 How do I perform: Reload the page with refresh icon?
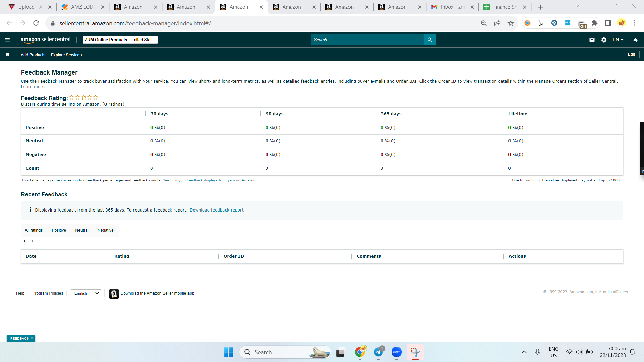(x=36, y=23)
